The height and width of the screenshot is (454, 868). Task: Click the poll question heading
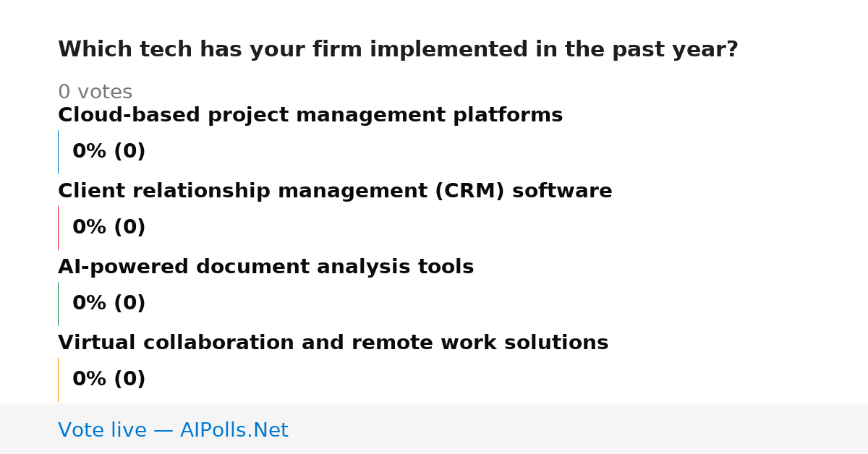click(398, 50)
